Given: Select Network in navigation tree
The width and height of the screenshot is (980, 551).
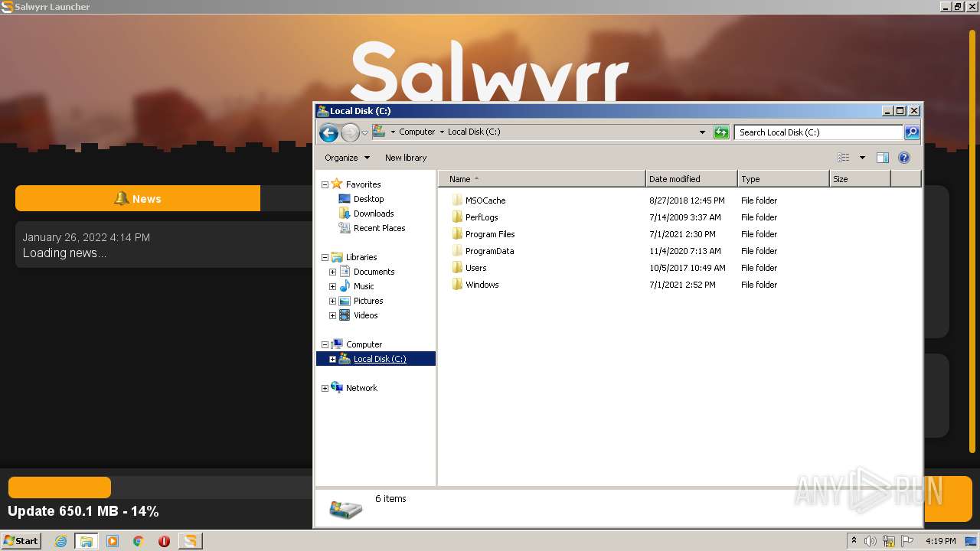Looking at the screenshot, I should (x=361, y=388).
